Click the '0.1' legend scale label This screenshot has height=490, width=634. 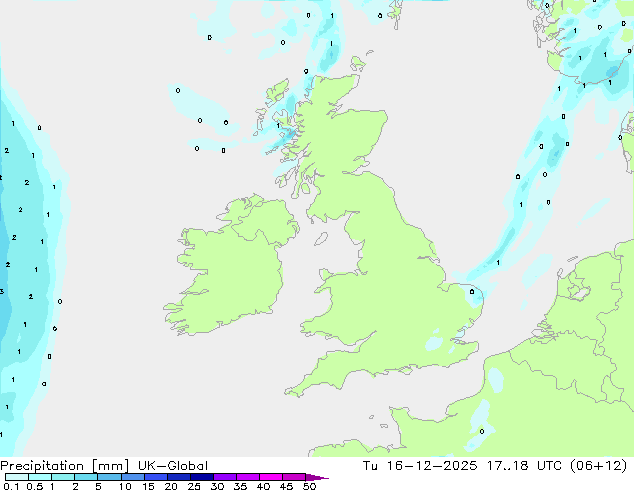[x=12, y=486]
